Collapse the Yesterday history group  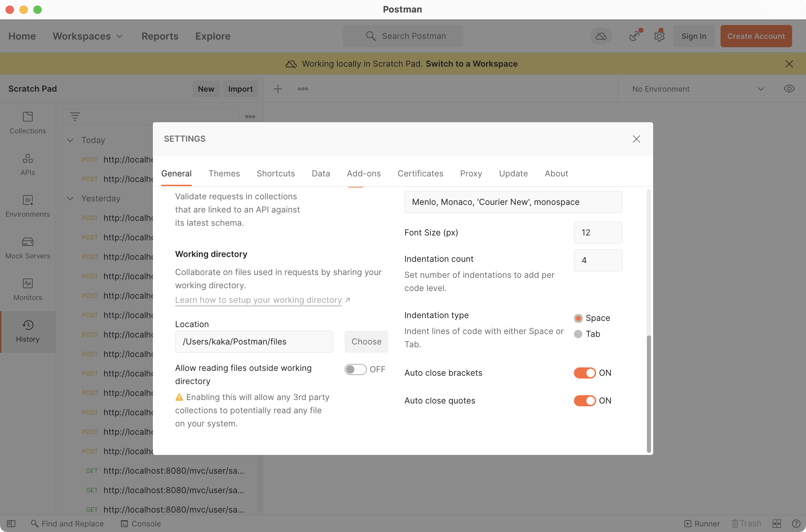pos(70,199)
